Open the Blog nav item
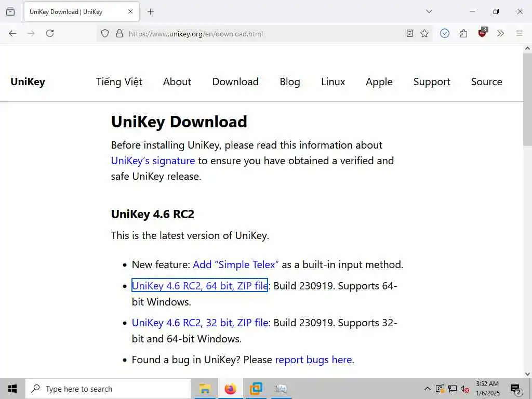 coord(290,82)
